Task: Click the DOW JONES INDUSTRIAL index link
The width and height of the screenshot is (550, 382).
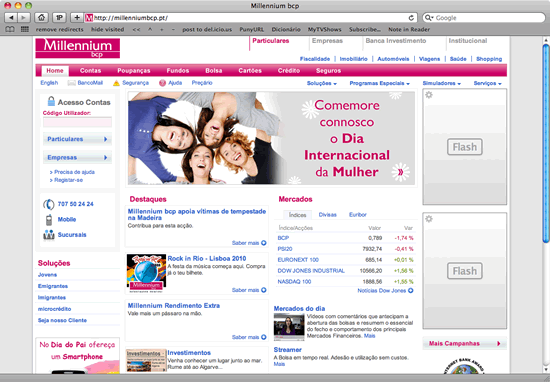Action: tap(311, 271)
